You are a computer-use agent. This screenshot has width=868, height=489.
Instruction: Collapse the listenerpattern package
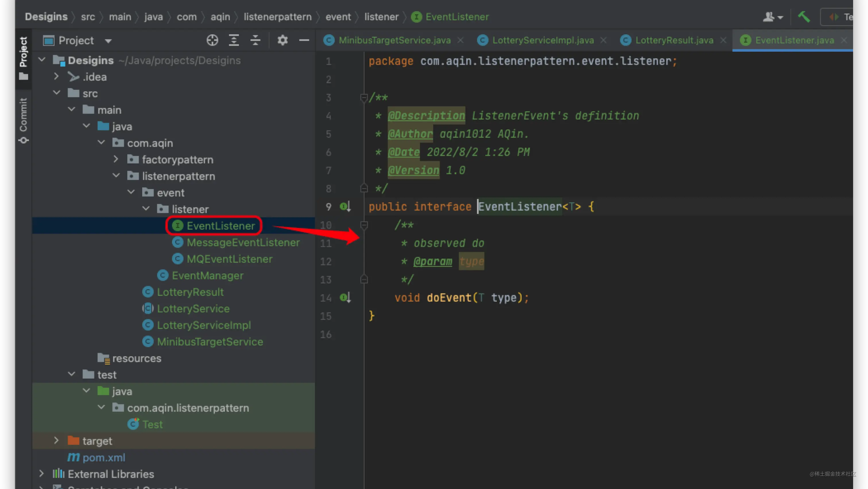(116, 176)
